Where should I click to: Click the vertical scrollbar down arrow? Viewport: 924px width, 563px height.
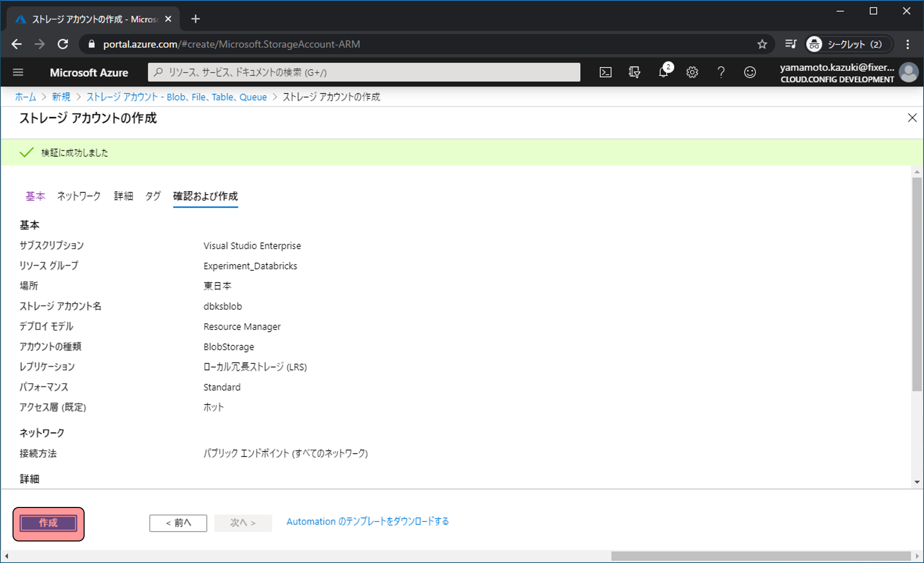[917, 482]
